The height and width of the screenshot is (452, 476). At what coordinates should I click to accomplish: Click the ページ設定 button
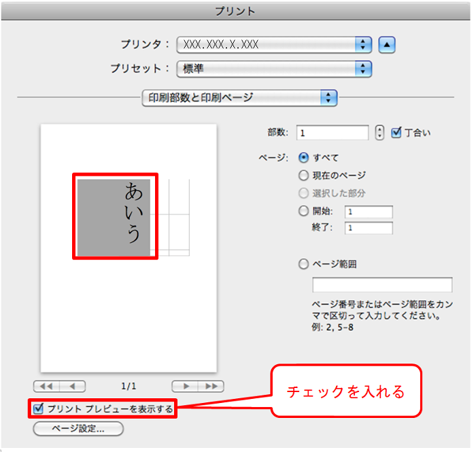tap(78, 429)
